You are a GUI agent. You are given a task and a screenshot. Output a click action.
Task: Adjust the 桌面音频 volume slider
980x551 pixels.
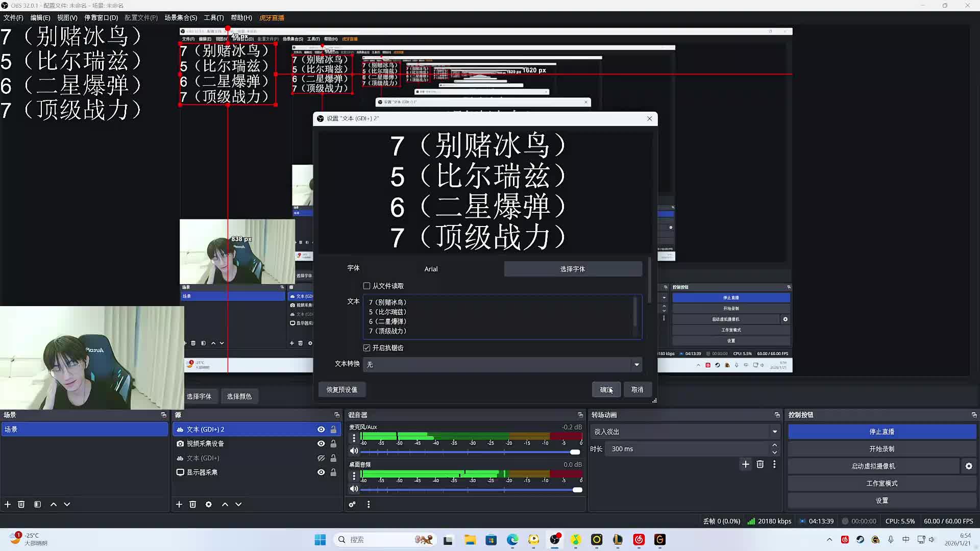[x=577, y=490]
